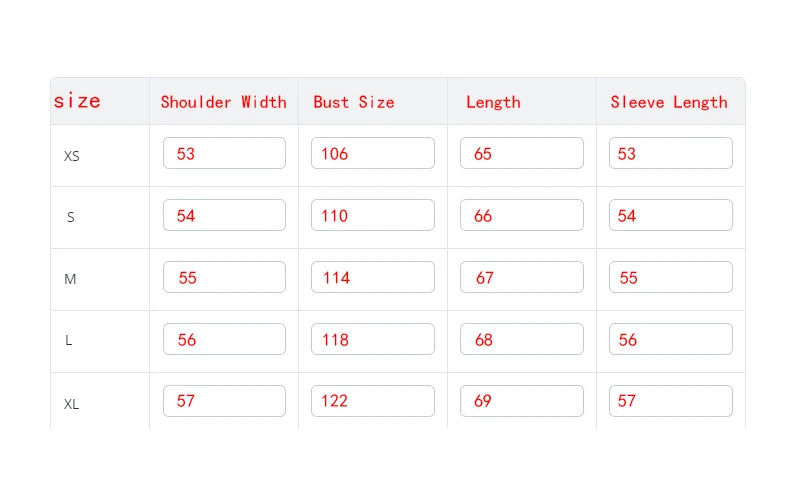Click the XL Length input showing 69

[x=522, y=401]
